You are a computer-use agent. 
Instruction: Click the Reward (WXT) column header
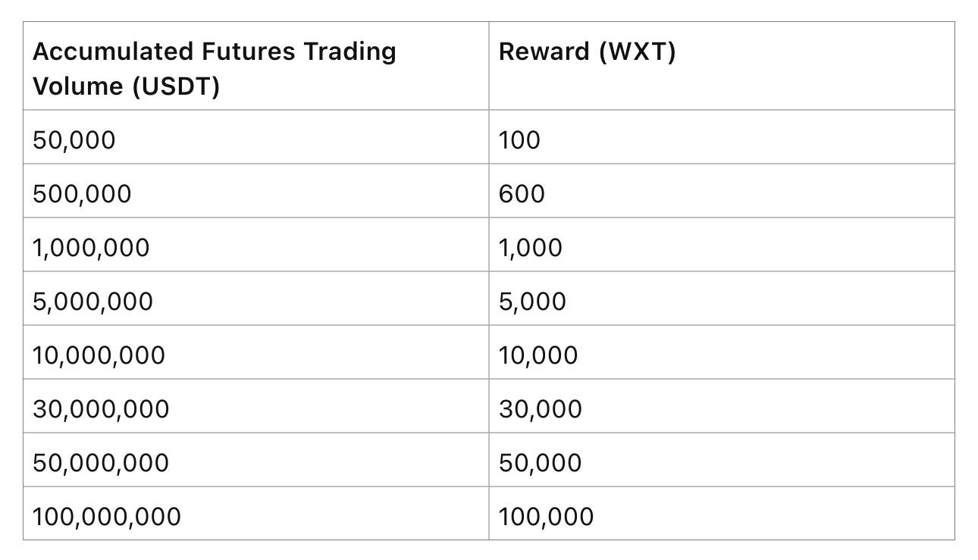click(x=722, y=66)
